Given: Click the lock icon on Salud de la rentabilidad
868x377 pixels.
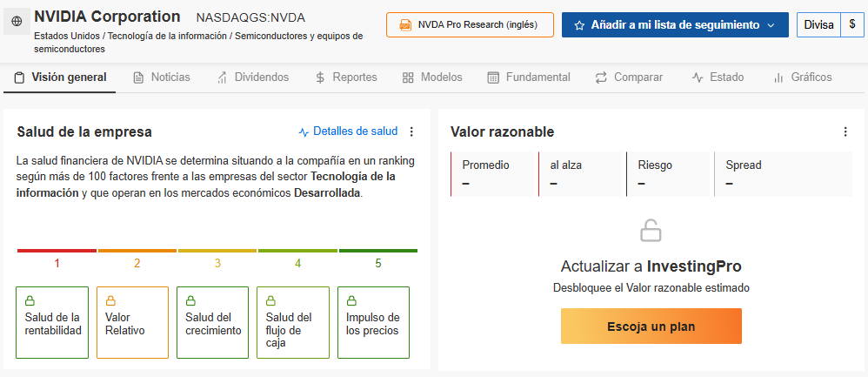Looking at the screenshot, I should pyautogui.click(x=29, y=300).
